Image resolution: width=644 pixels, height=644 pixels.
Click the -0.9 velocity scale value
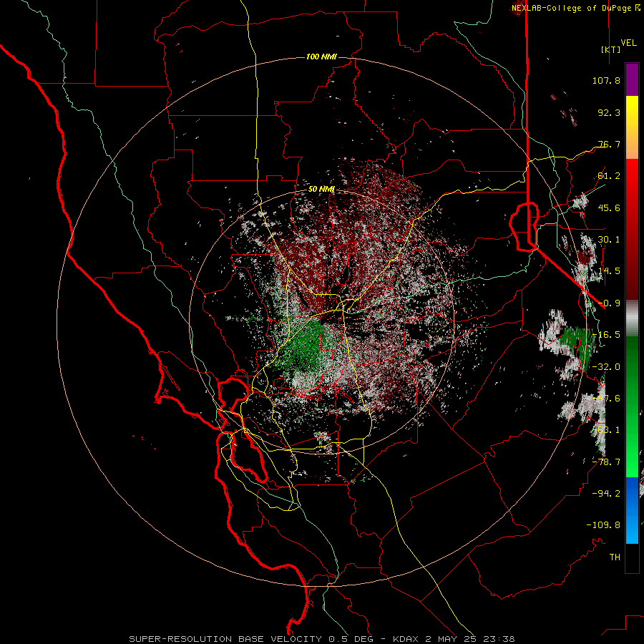point(609,303)
